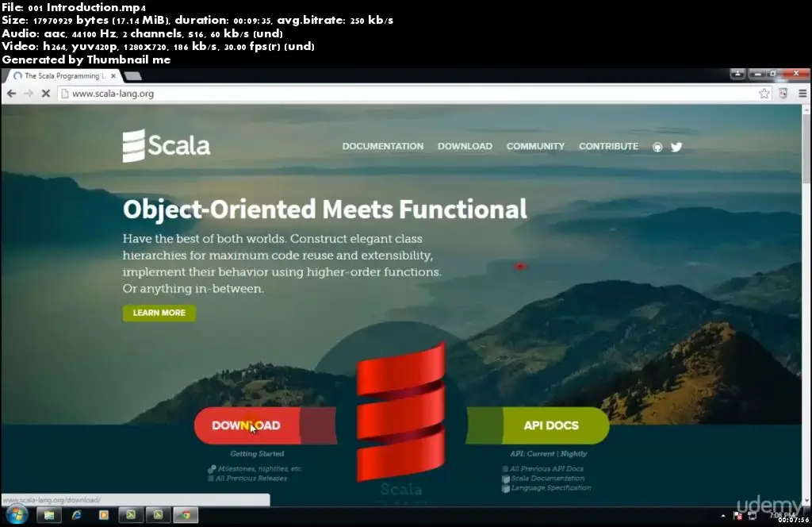Click "Object-Oriented Meets Functional" heading
This screenshot has height=527, width=812.
pos(324,210)
